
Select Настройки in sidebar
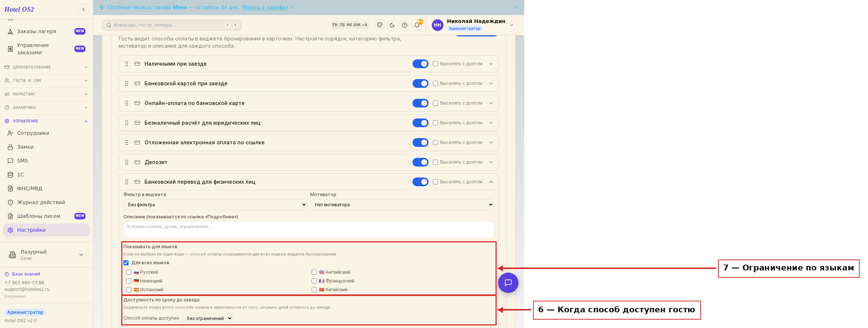[46, 230]
